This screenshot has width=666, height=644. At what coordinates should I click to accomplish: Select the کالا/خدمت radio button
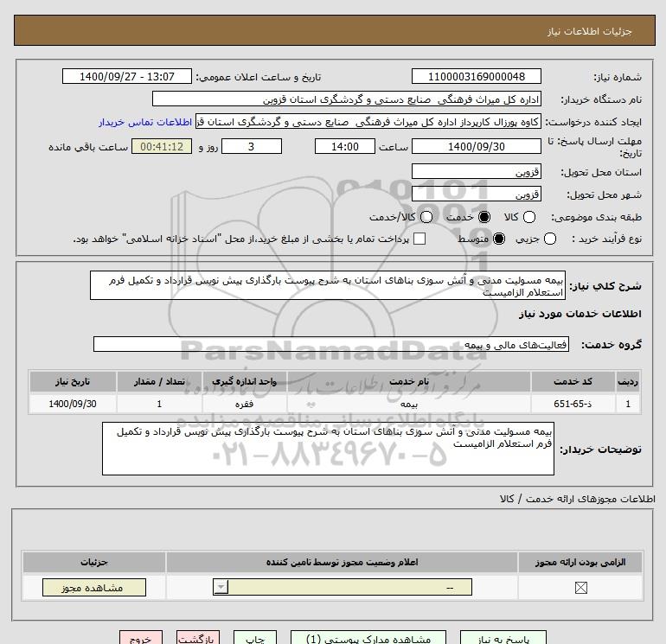coord(426,217)
